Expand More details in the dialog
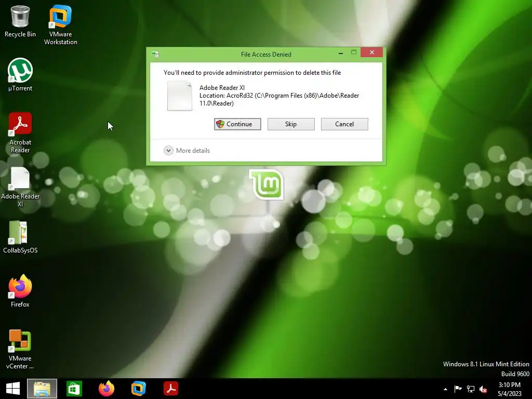The image size is (532, 399). [187, 150]
